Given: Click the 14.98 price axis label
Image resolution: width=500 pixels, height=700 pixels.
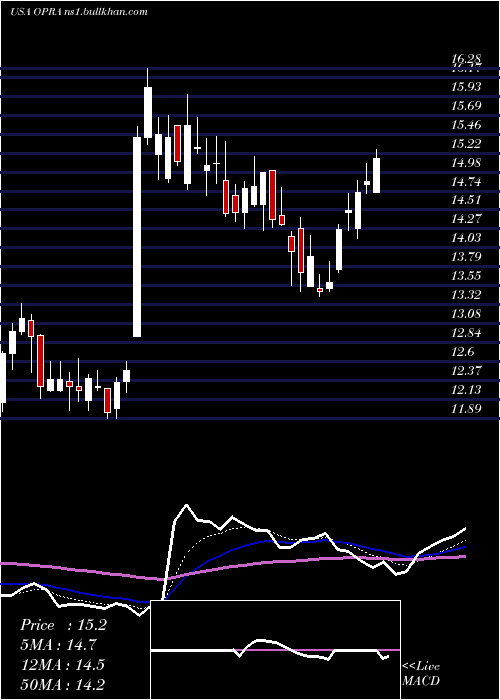Looking at the screenshot, I should click(467, 162).
